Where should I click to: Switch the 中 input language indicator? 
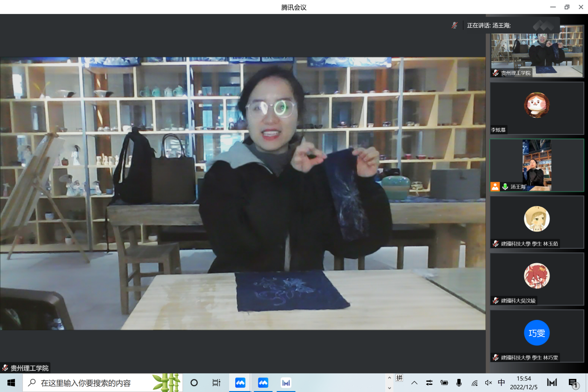502,383
